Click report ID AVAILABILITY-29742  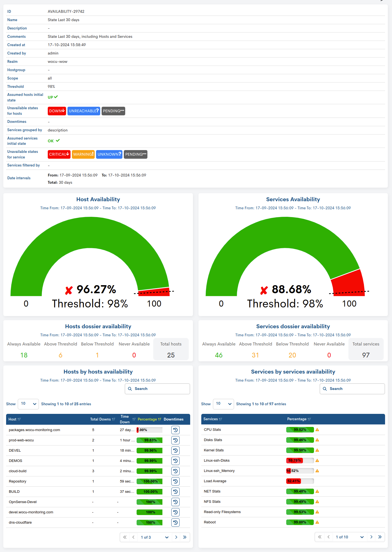pos(66,11)
